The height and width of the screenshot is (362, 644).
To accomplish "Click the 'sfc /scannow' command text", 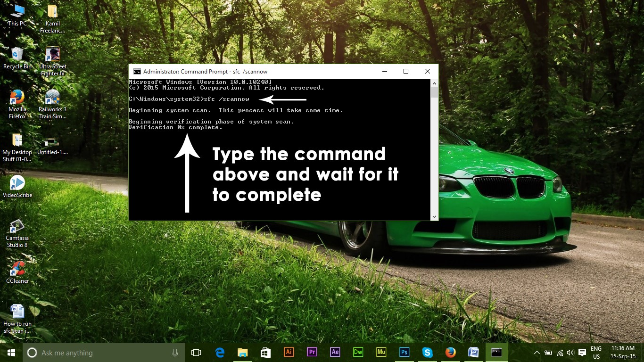I will tap(227, 99).
